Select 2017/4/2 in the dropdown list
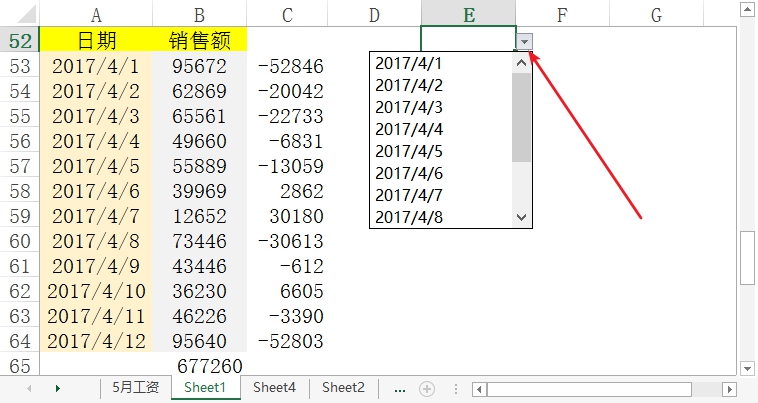Image resolution: width=758 pixels, height=403 pixels. click(x=441, y=86)
